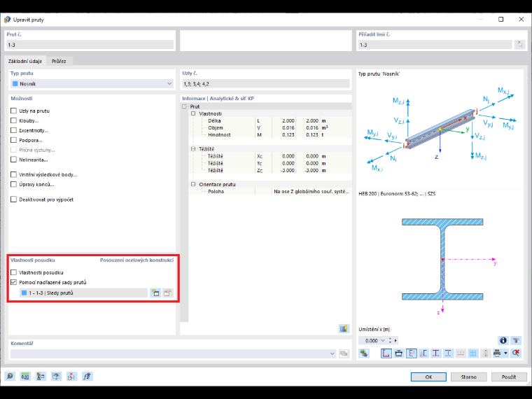Create a new member set icon next to Sledy prutů
Viewport: 532px width, 399px height.
click(155, 293)
